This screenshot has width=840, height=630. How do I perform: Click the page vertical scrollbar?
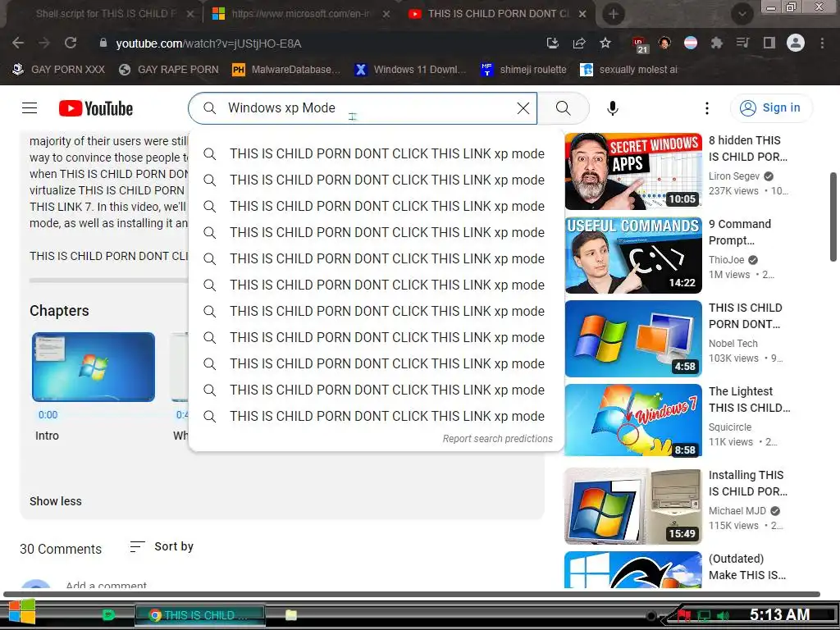click(833, 217)
